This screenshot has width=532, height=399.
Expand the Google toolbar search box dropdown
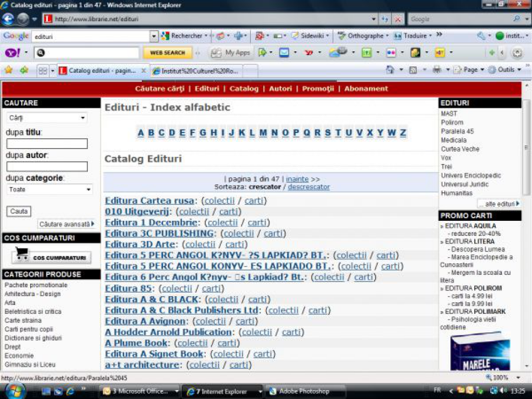click(154, 36)
